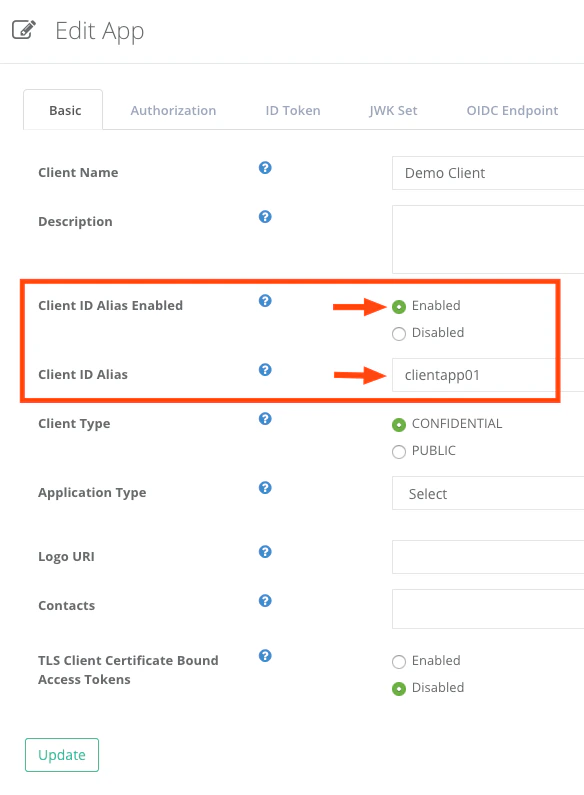The width and height of the screenshot is (584, 795).
Task: Enable TLS certificate bound access tokens
Action: [x=399, y=662]
